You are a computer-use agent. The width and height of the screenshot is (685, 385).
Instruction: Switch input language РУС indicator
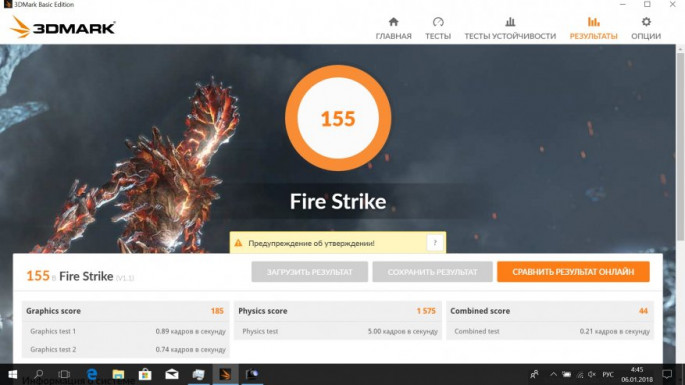tap(608, 375)
